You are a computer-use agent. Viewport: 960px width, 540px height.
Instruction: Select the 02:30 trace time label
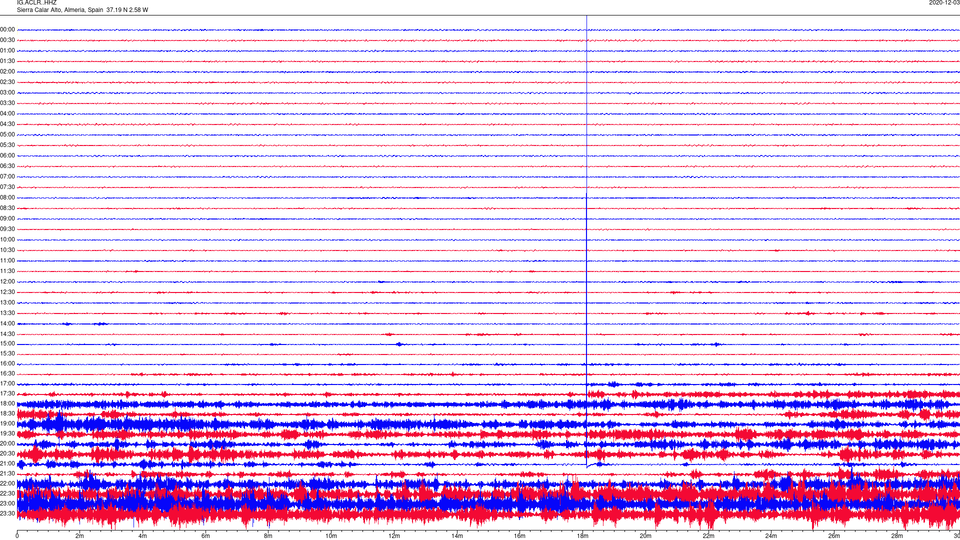7,82
